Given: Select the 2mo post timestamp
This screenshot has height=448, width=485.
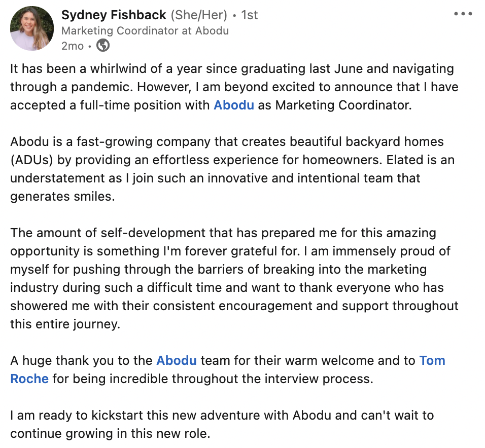Looking at the screenshot, I should point(72,46).
